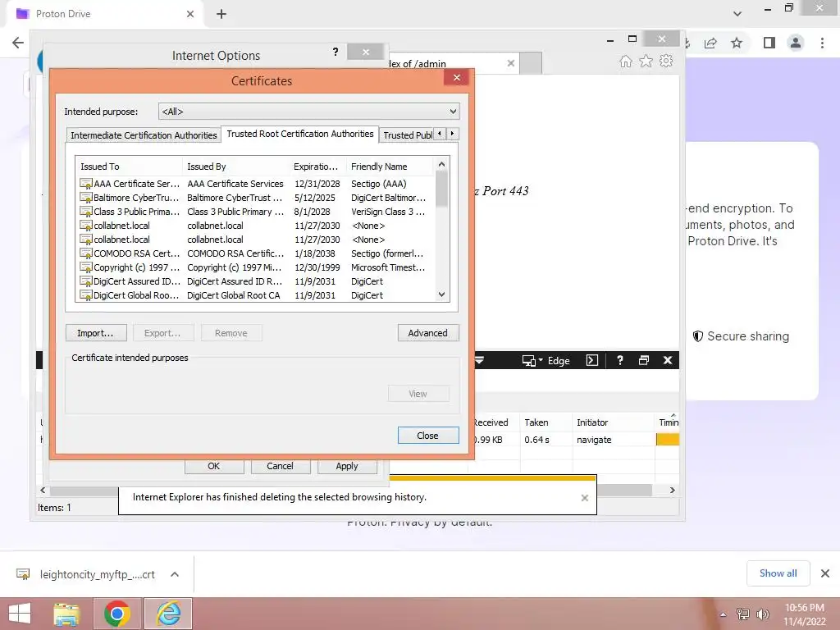This screenshot has width=840, height=630.
Task: Select Trusted Root Certification Authorities tab
Action: point(300,134)
